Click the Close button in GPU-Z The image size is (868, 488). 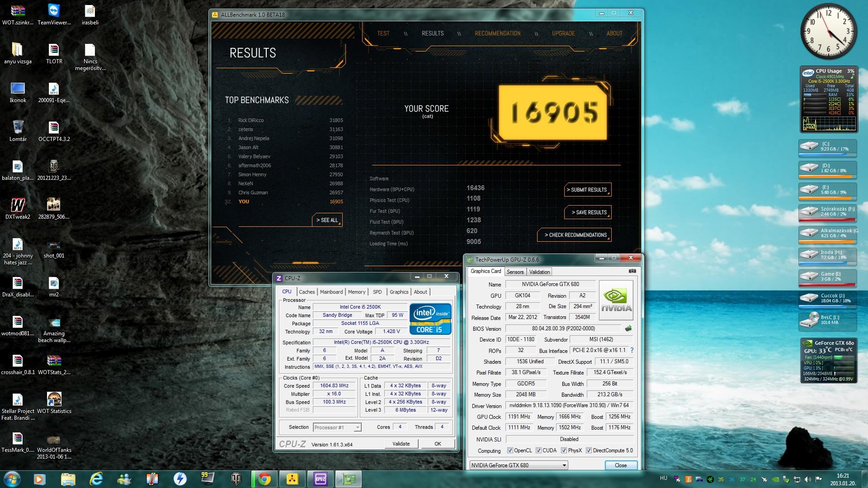coord(621,465)
